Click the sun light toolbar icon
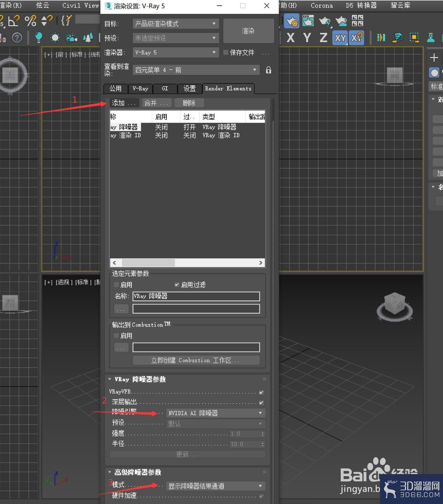The width and height of the screenshot is (443, 504). click(x=55, y=38)
